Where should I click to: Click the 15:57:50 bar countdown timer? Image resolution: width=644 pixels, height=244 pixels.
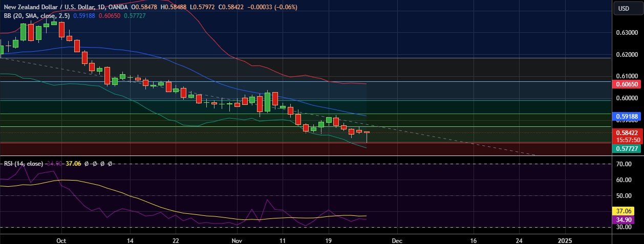tap(627, 139)
